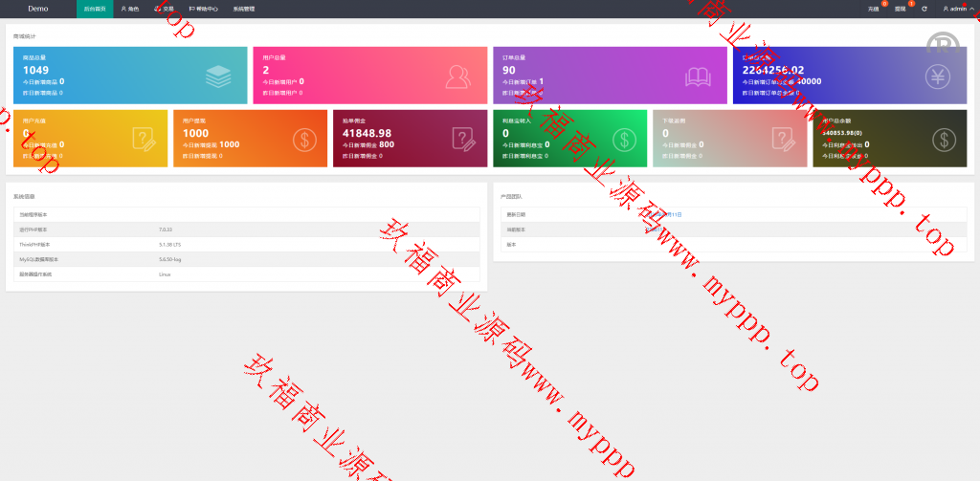
Task: Click the users icon in 用户总量 card
Action: coord(459,76)
